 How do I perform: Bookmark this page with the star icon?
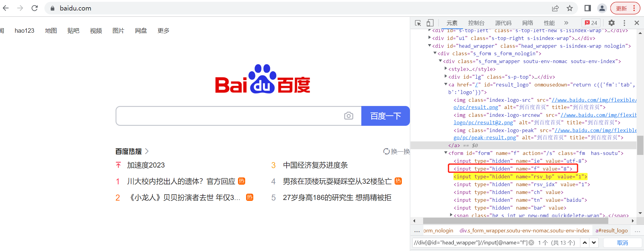pyautogui.click(x=570, y=8)
